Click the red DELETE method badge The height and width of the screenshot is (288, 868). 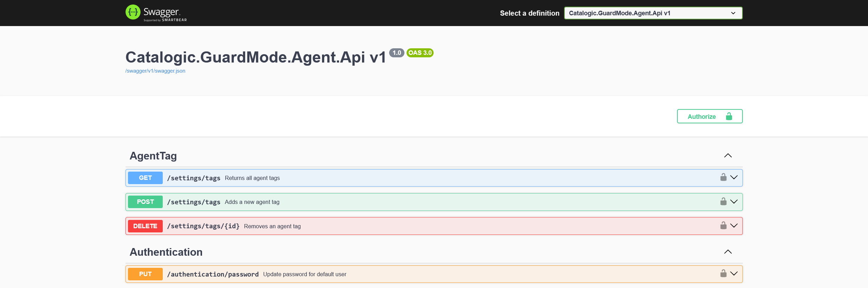[x=145, y=226]
